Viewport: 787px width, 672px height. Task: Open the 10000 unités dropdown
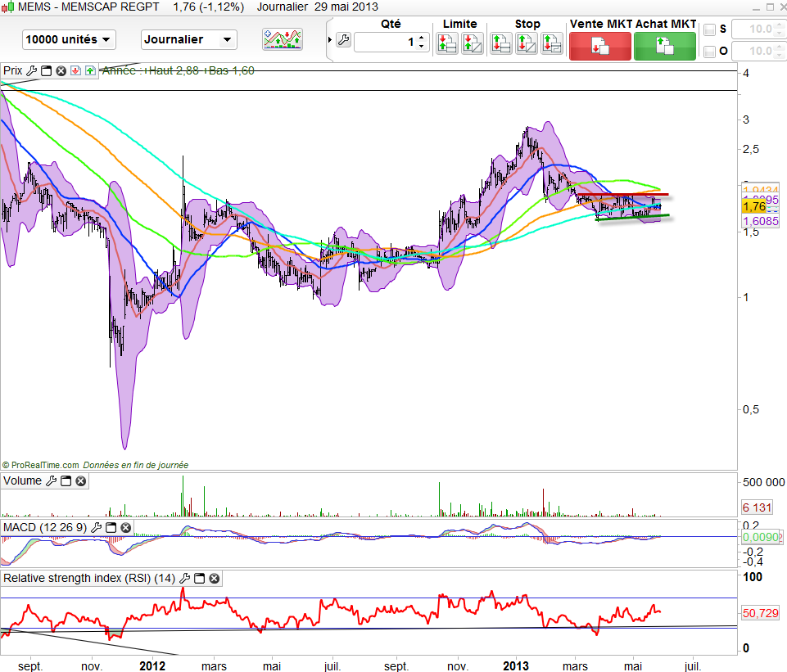point(69,39)
